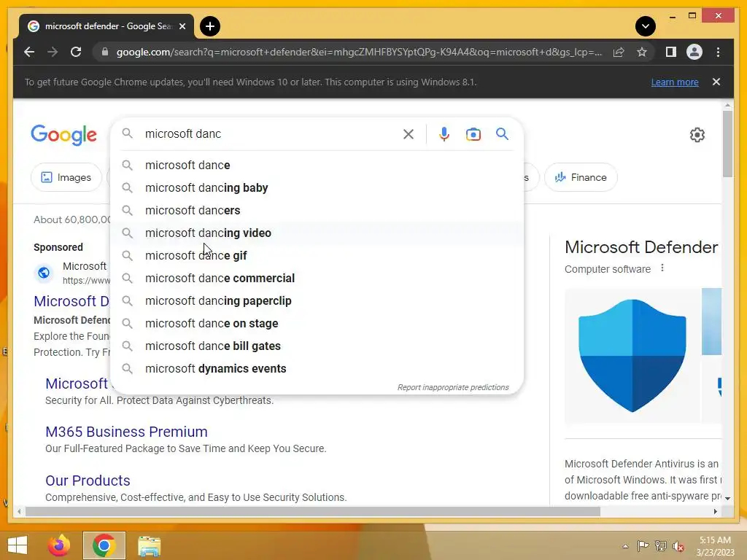Viewport: 747px width, 560px height.
Task: Open the Learn more link
Action: click(x=675, y=82)
